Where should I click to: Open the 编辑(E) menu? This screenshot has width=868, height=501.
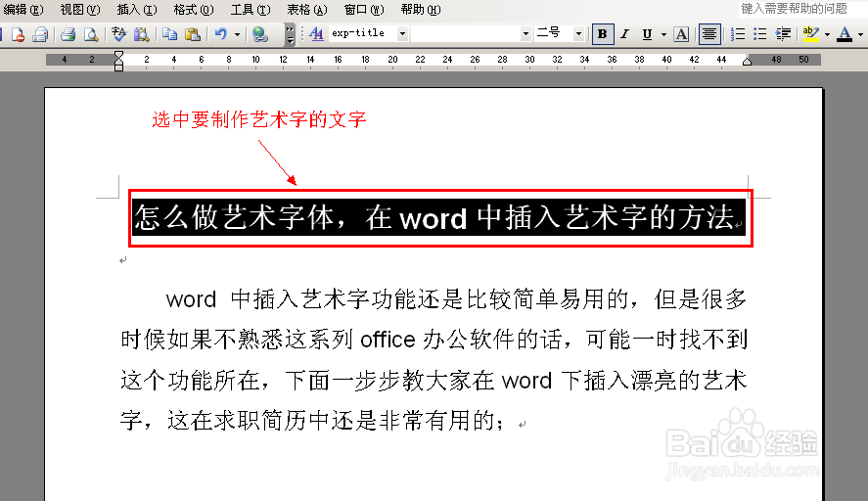23,10
